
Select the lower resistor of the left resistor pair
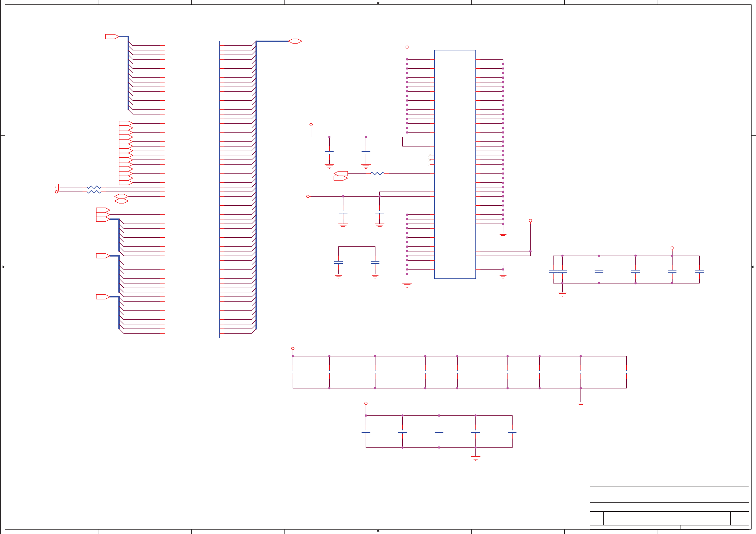[94, 192]
